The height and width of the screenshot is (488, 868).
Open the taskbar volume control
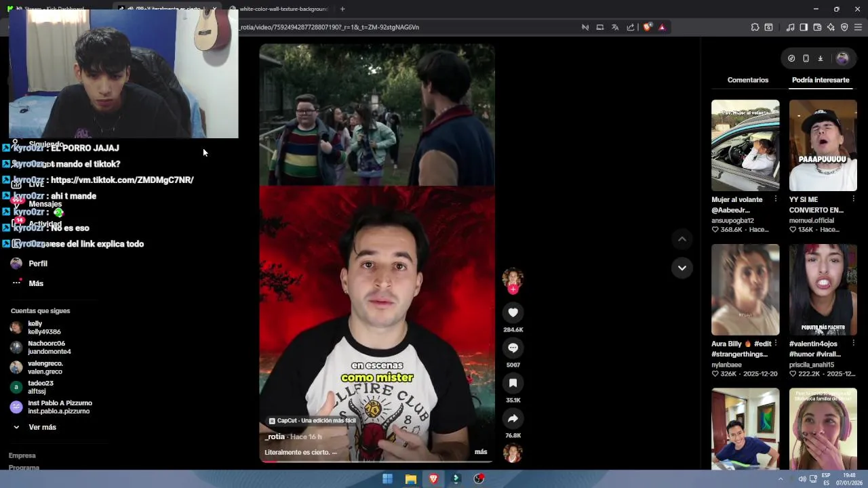coord(802,479)
